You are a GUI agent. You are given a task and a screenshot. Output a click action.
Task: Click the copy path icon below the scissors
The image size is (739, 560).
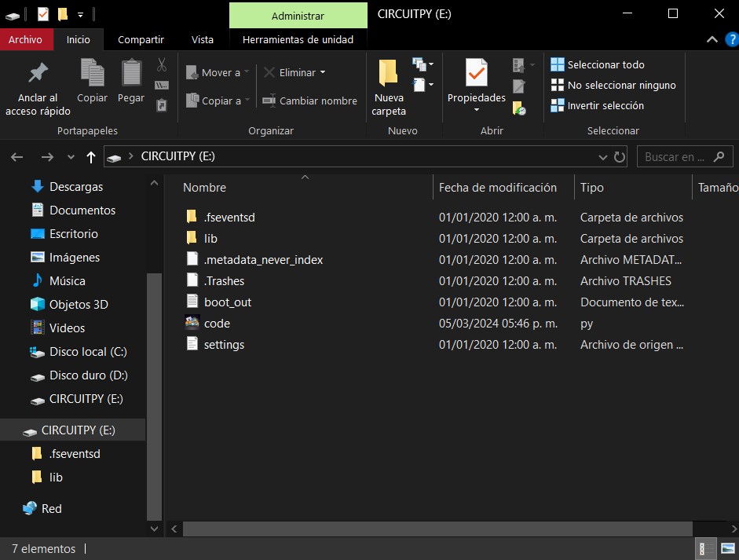click(162, 86)
